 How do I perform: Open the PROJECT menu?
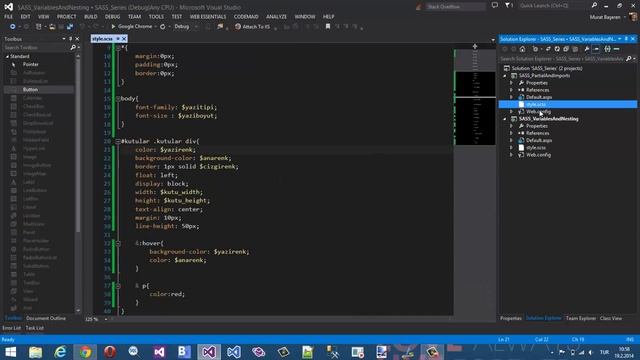click(x=67, y=17)
